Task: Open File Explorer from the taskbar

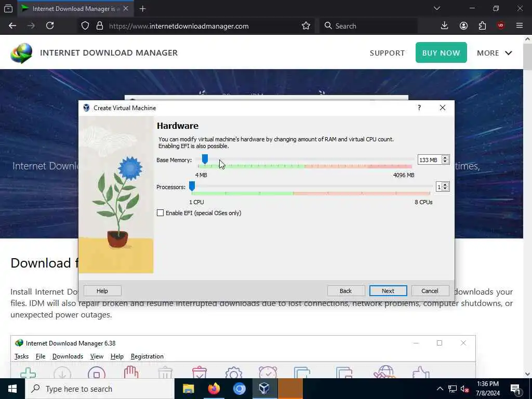Action: coord(188,389)
